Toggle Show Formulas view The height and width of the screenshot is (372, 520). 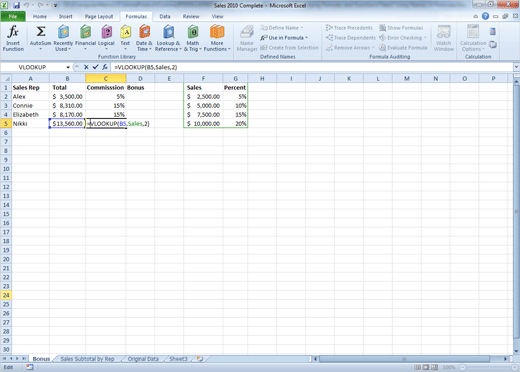pyautogui.click(x=401, y=28)
